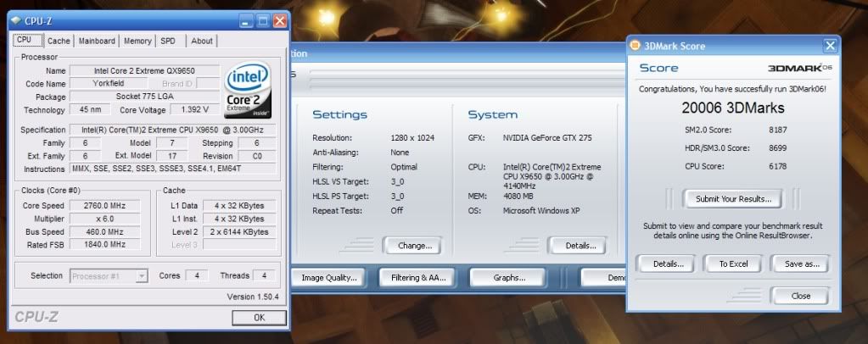
Task: Maximize the CPU-Z window
Action: (264, 21)
